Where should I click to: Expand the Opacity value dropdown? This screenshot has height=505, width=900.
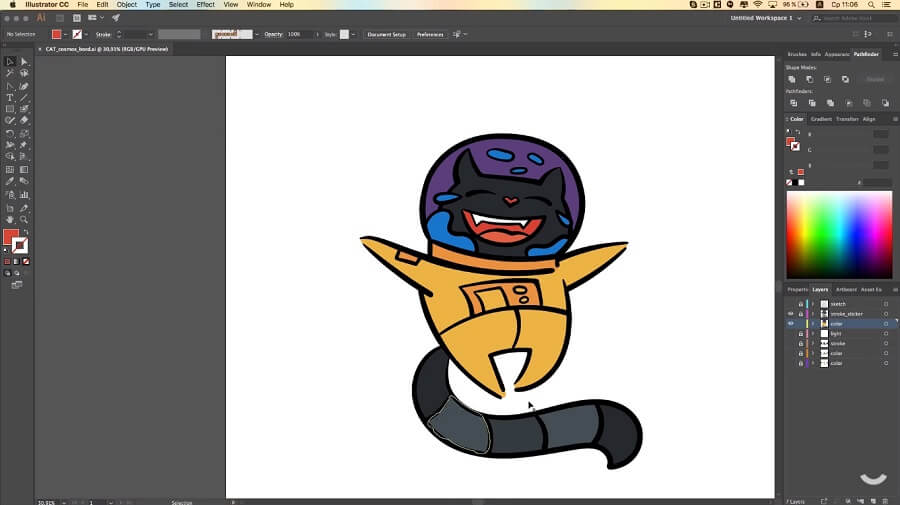318,34
